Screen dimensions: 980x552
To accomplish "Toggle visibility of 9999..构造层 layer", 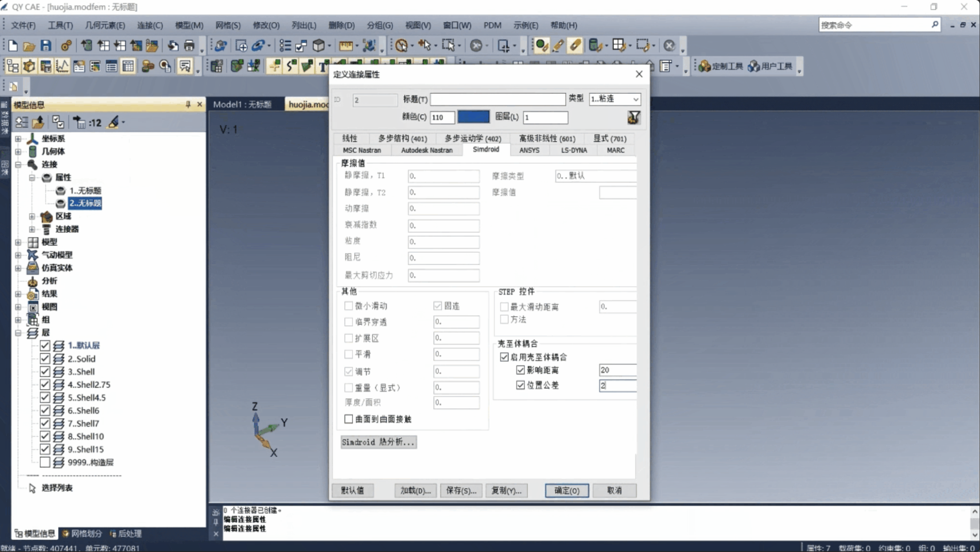I will [x=45, y=462].
